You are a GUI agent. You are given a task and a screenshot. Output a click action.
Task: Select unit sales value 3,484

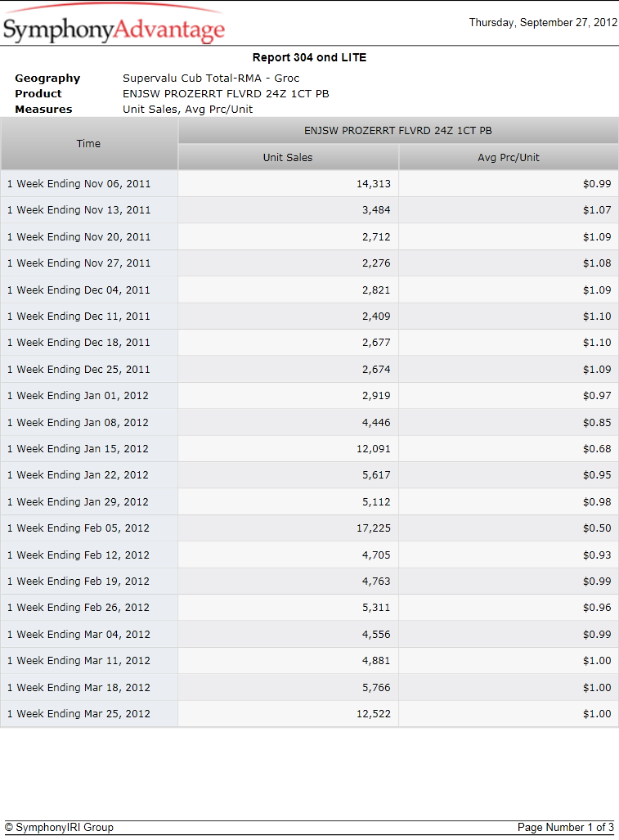coord(376,210)
